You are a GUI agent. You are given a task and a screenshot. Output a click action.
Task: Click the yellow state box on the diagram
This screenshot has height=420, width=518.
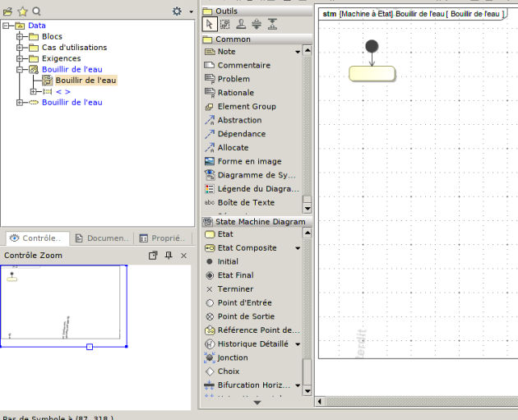372,74
